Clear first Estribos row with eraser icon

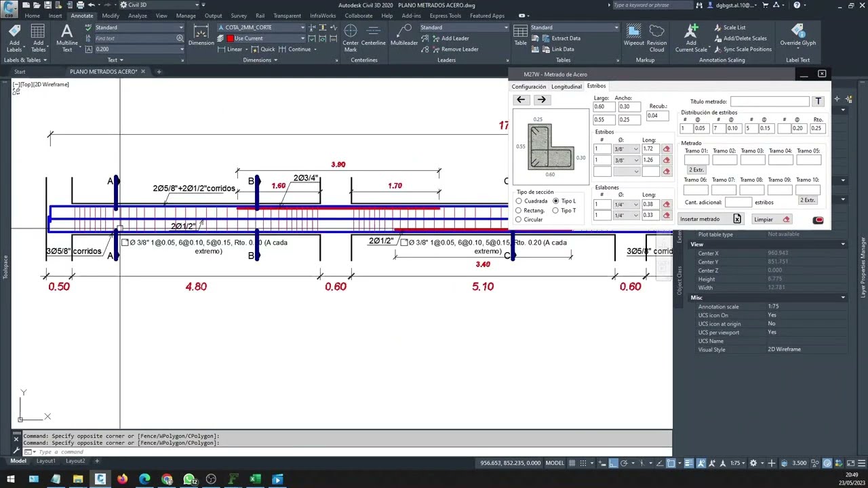coord(666,149)
